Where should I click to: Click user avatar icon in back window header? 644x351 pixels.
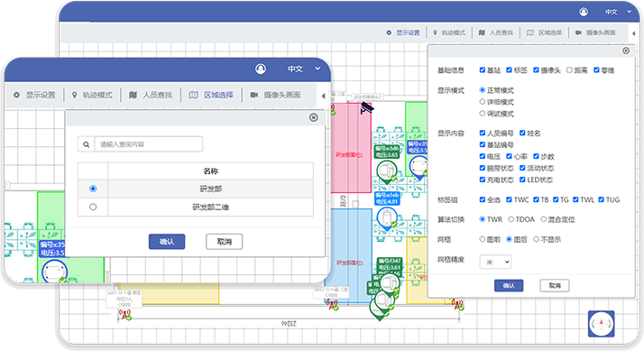[x=584, y=12]
